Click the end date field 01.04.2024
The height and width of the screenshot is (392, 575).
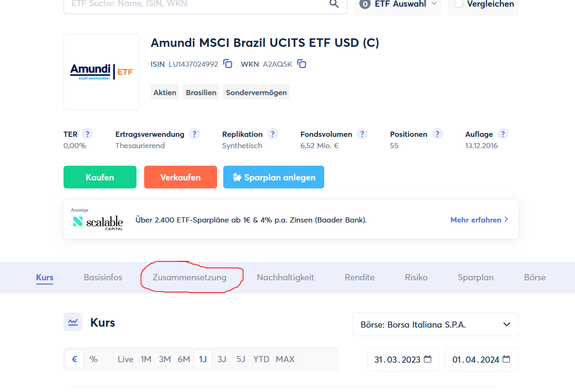(482, 359)
